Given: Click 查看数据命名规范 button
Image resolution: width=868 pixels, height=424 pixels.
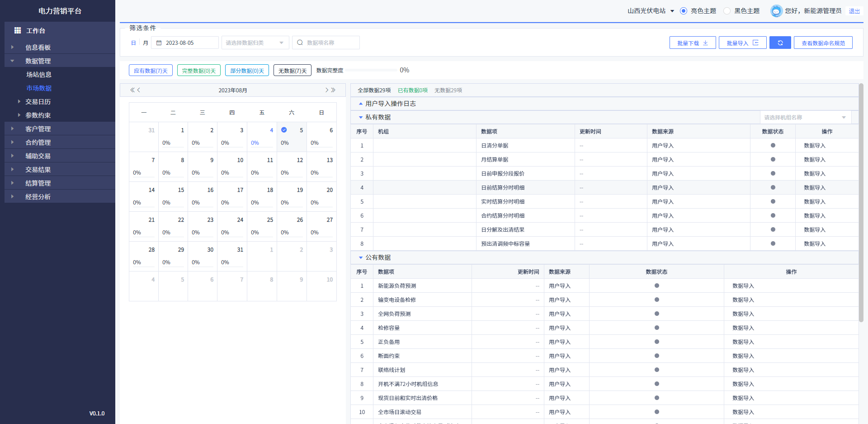Looking at the screenshot, I should pos(823,43).
